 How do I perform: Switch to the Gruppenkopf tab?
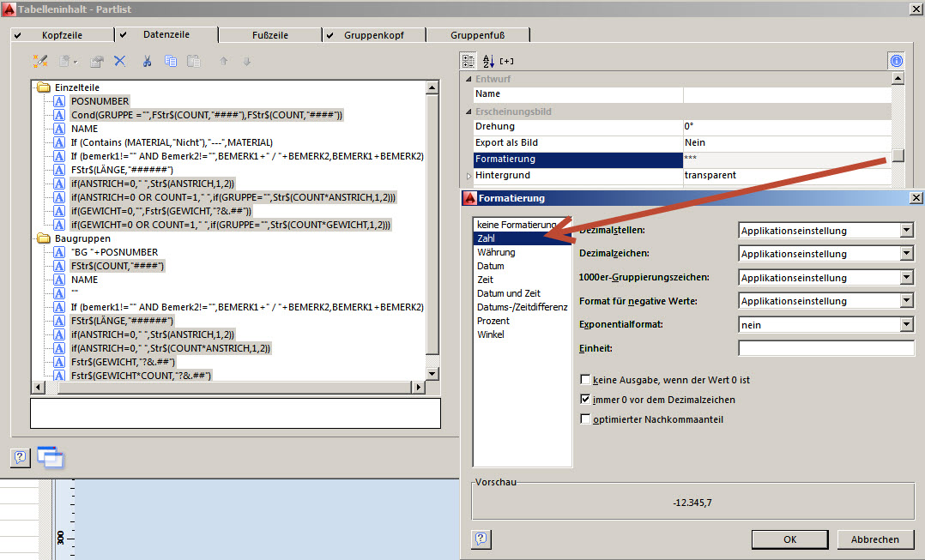374,35
